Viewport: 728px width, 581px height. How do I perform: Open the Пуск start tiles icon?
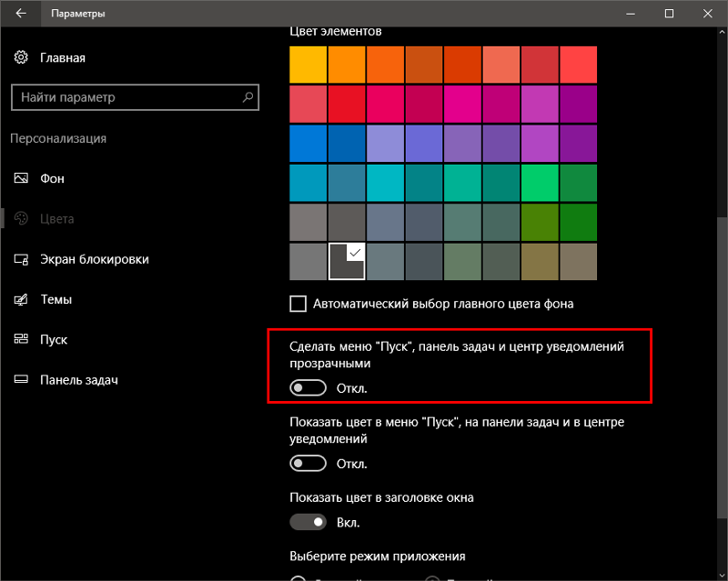(x=21, y=339)
